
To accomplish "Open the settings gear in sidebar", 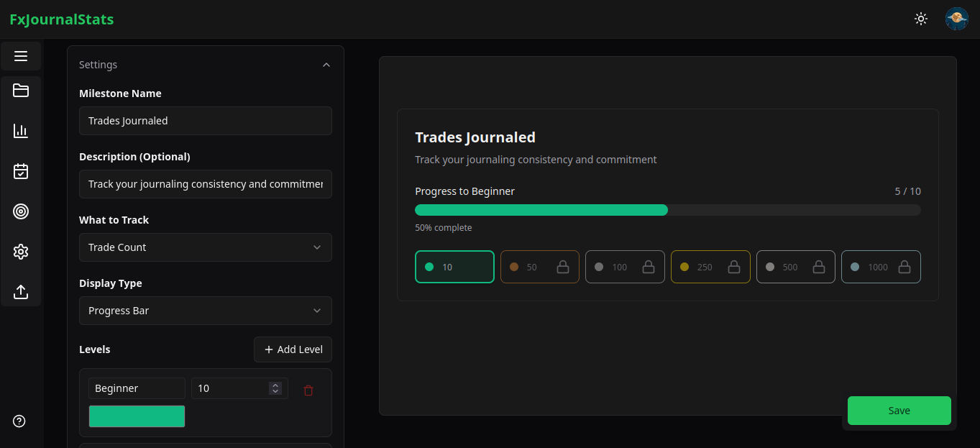I will pos(21,252).
